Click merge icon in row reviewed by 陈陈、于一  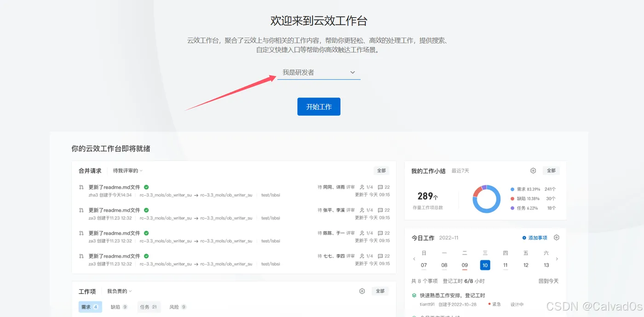pos(81,233)
